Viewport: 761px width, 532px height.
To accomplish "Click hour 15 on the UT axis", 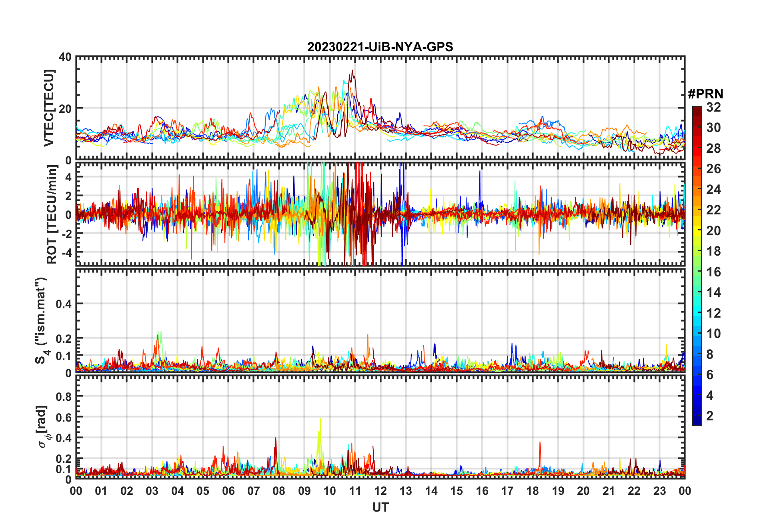I will click(x=457, y=491).
